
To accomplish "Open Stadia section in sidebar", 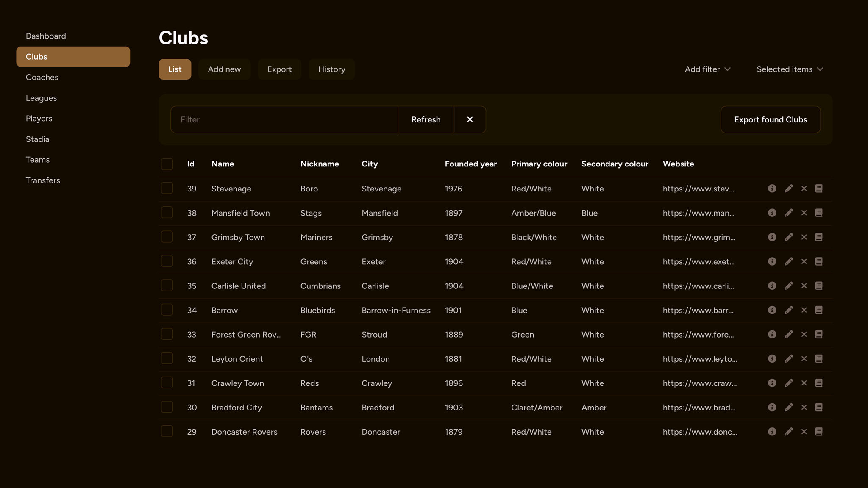I will [37, 139].
